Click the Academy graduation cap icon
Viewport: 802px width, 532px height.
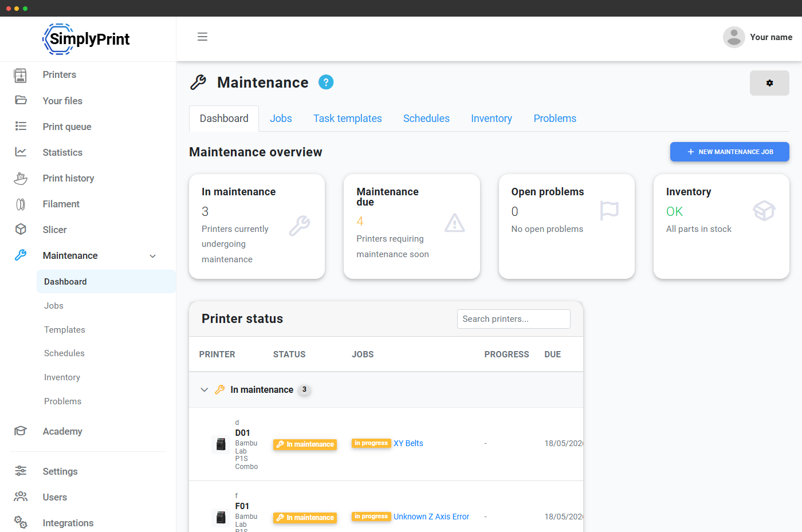click(21, 431)
